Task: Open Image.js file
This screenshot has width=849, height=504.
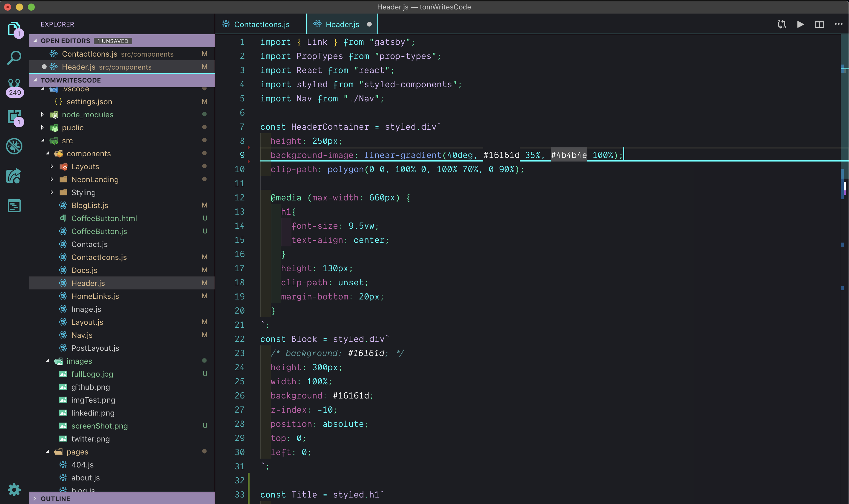Action: click(122, 309)
